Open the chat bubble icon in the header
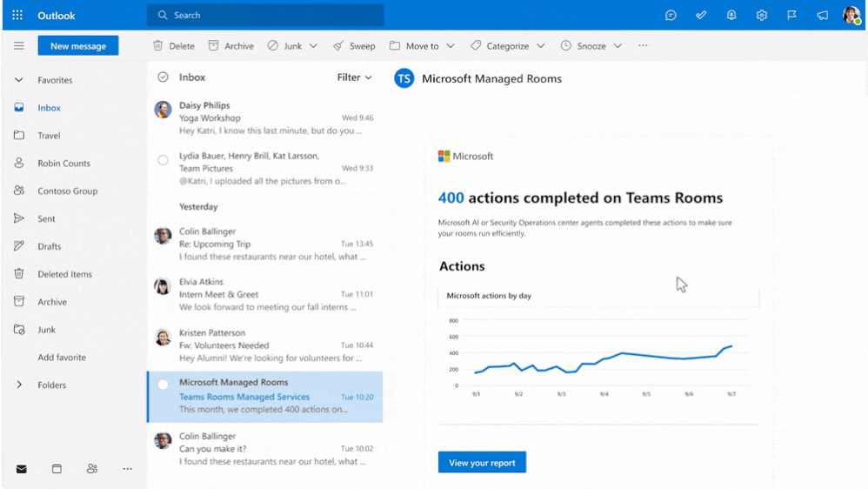This screenshot has height=489, width=868. (671, 16)
